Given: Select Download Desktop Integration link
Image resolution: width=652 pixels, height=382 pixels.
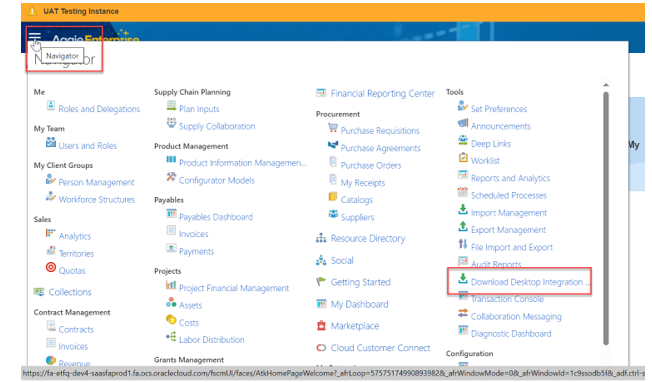Looking at the screenshot, I should pos(530,282).
